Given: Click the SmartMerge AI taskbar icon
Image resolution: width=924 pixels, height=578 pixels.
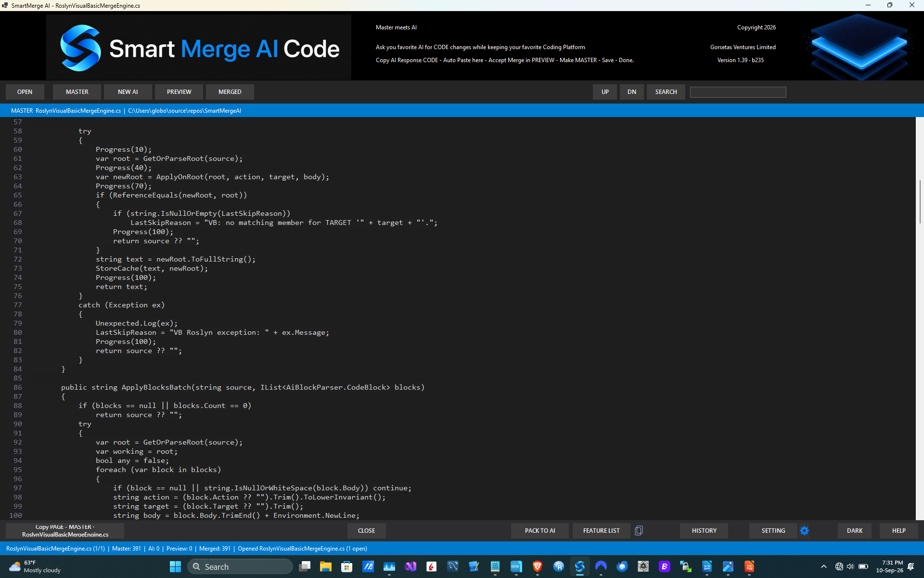Looking at the screenshot, I should point(580,566).
